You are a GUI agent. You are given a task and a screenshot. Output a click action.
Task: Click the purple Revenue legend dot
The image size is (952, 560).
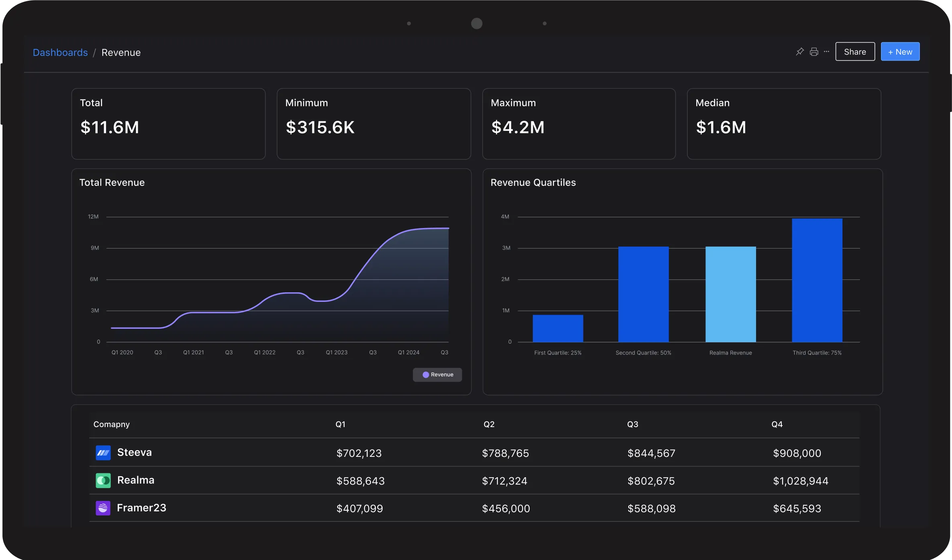426,375
